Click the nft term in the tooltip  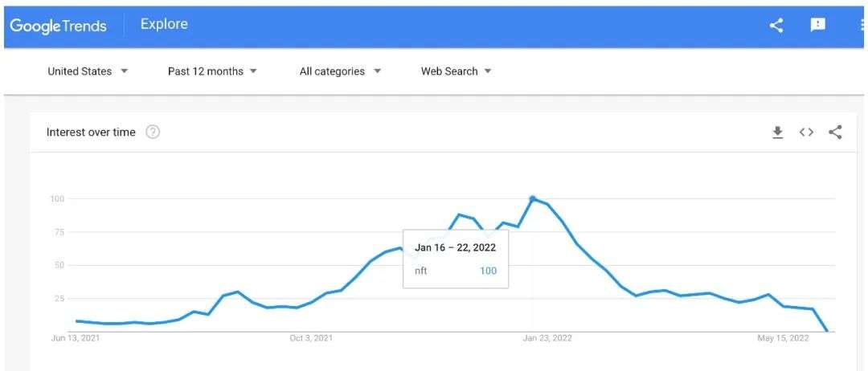point(421,271)
